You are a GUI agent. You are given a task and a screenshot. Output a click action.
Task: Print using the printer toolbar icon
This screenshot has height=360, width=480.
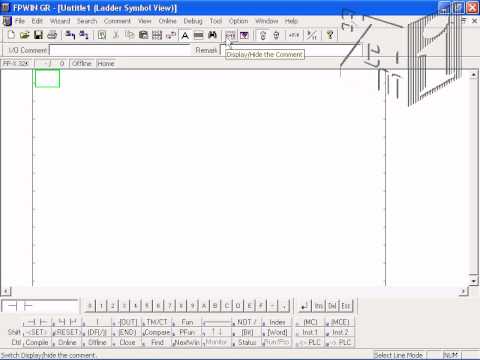pos(52,35)
